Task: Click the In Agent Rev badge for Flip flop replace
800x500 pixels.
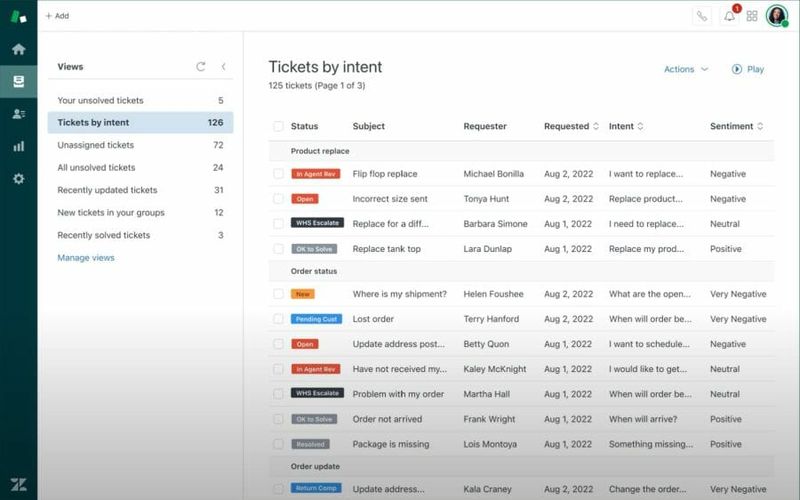Action: pos(315,174)
